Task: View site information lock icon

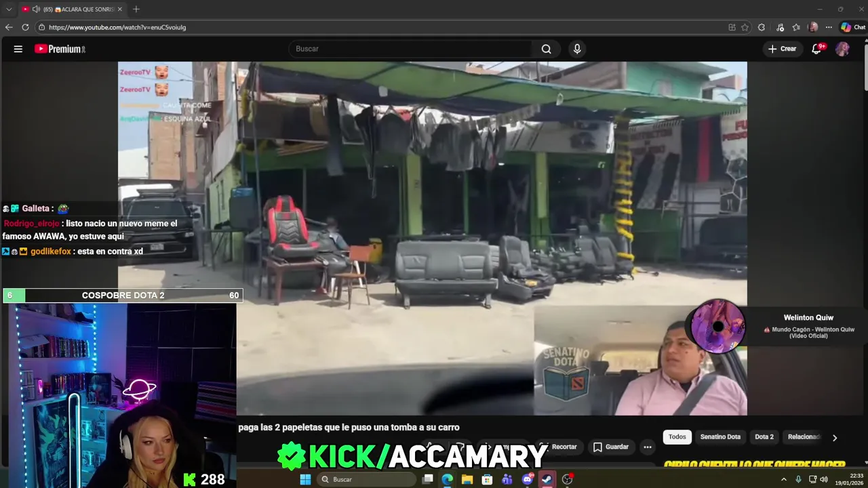Action: (41, 27)
